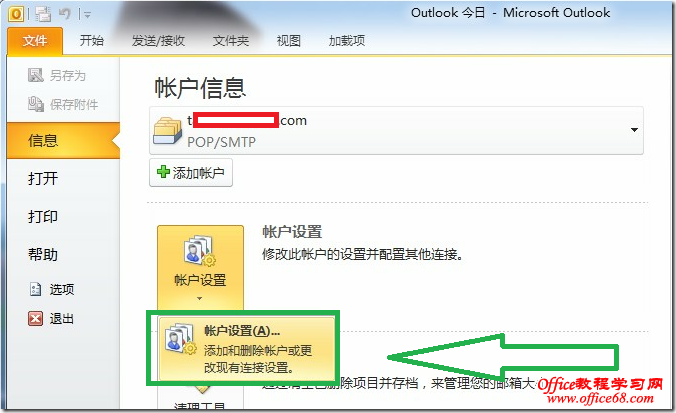676x413 pixels.
Task: Click the Undo icon in quick access toolbar
Action: tap(65, 14)
